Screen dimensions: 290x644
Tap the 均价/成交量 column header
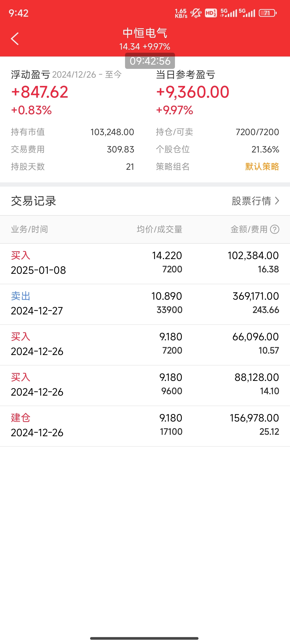click(x=159, y=229)
